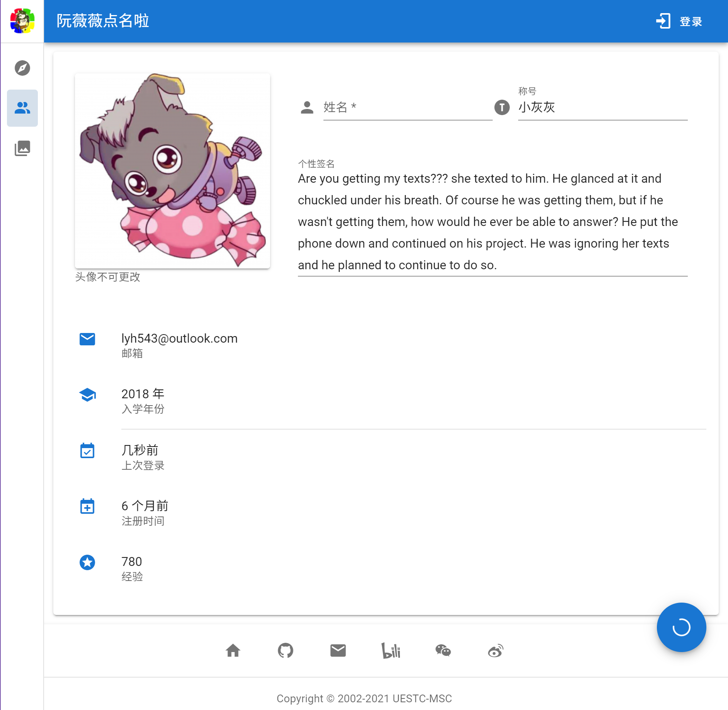Image resolution: width=728 pixels, height=710 pixels.
Task: Click the 注册时间 label
Action: pos(143,521)
